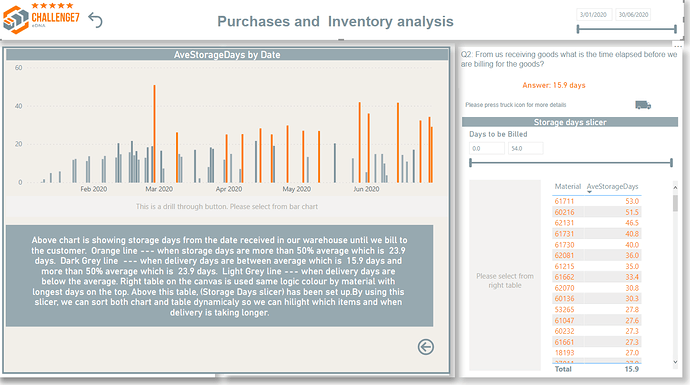Click the Storage days slicer header
690x385 pixels.
570,122
